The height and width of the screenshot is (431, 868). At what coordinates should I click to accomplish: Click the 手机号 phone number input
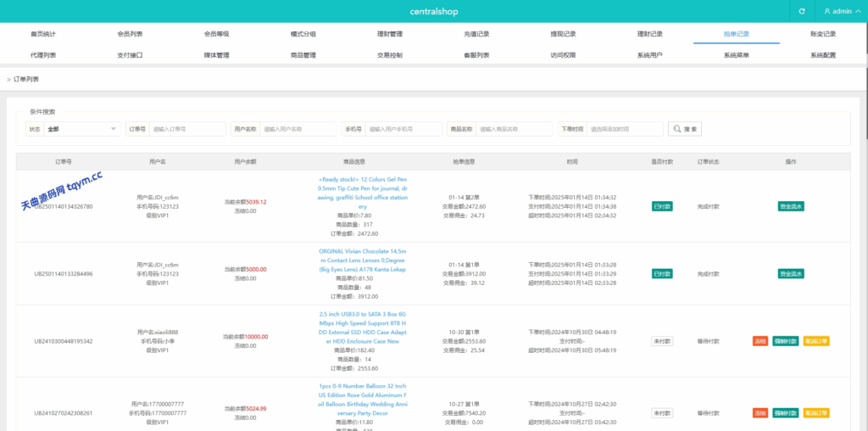[x=403, y=129]
